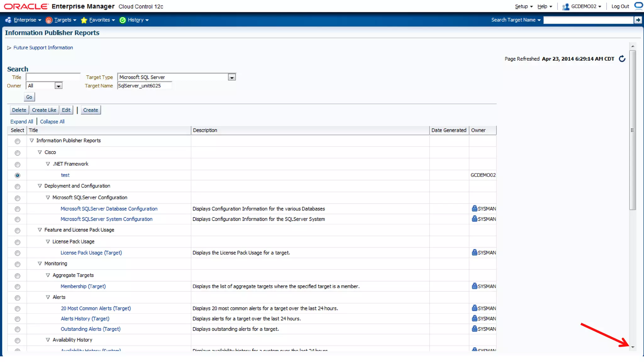The width and height of the screenshot is (644, 362).
Task: Collapse the Information Publisher Reports tree node
Action: (31, 140)
